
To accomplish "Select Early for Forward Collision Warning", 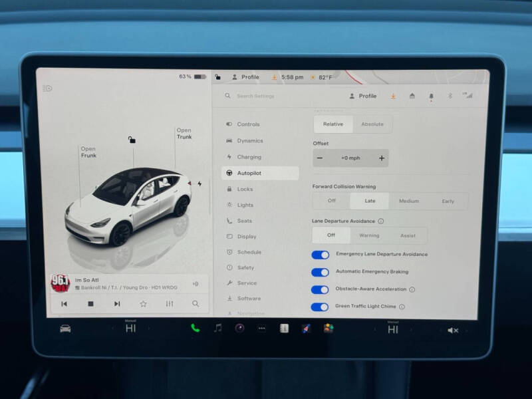I will click(x=449, y=200).
